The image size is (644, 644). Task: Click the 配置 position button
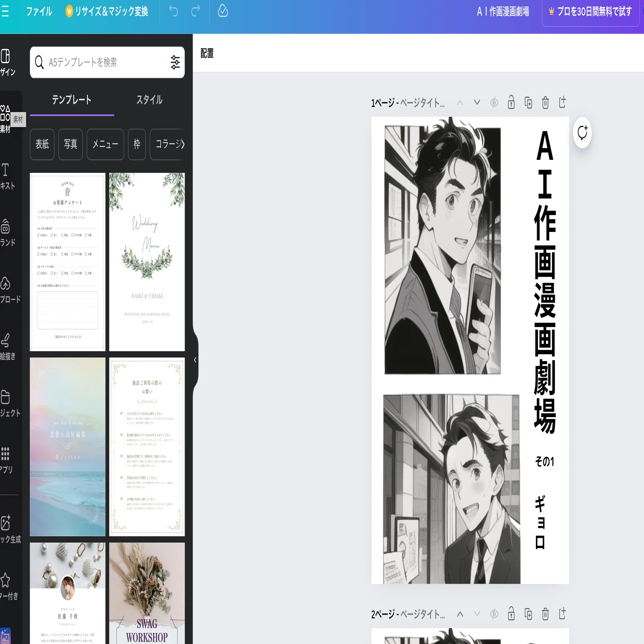click(x=207, y=53)
